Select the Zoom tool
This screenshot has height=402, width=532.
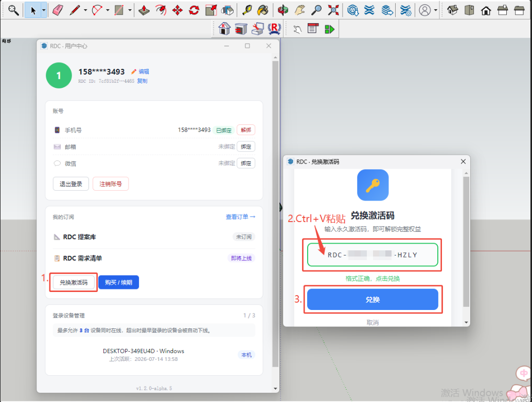pyautogui.click(x=316, y=10)
